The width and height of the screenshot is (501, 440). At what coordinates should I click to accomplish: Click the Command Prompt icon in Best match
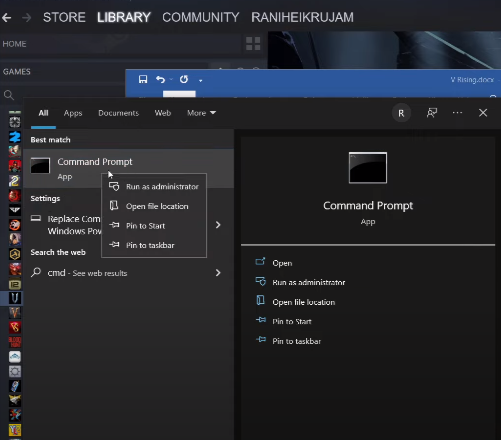pos(40,165)
